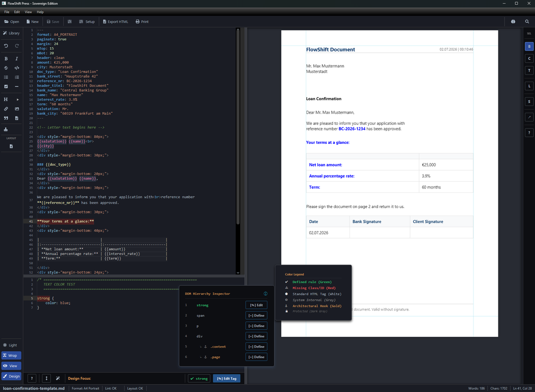
Task: Click New in the toolbar
Action: (x=33, y=21)
